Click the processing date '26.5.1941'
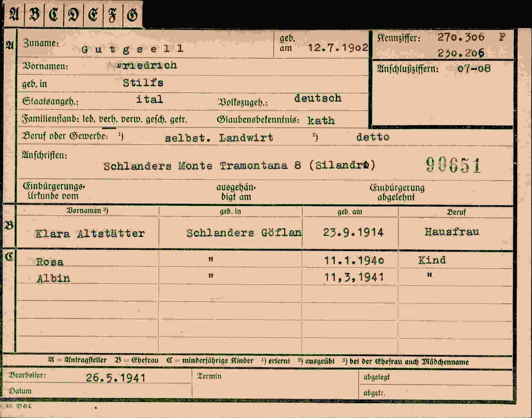Image resolution: width=532 pixels, height=418 pixels. (116, 378)
